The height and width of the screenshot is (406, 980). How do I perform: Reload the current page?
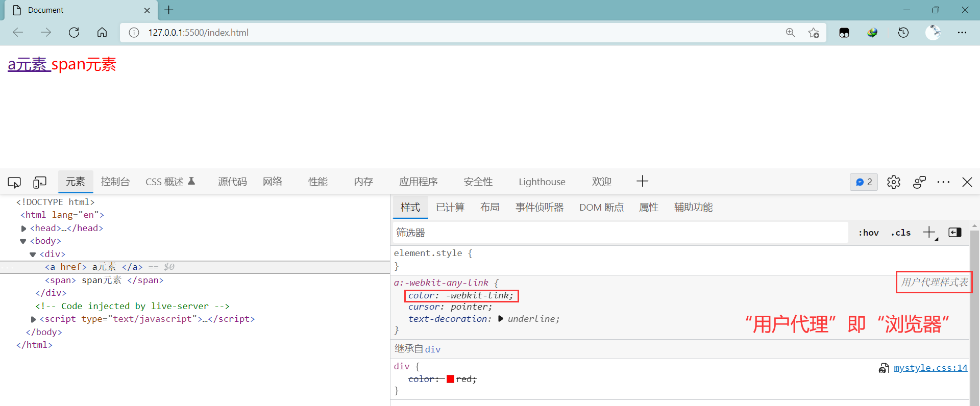coord(74,32)
